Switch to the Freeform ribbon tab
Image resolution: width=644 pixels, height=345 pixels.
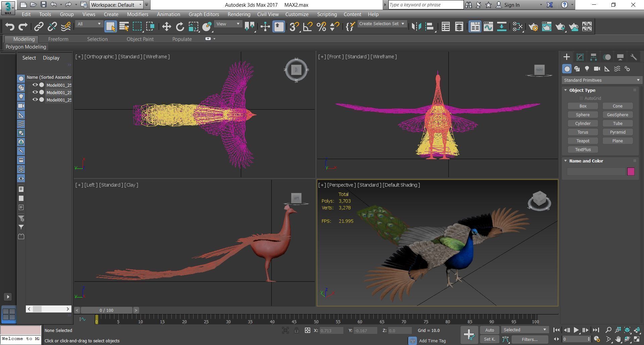[58, 39]
